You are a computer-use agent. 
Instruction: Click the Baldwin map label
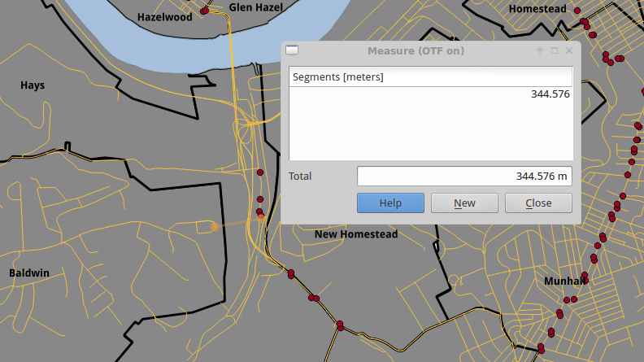pyautogui.click(x=29, y=273)
